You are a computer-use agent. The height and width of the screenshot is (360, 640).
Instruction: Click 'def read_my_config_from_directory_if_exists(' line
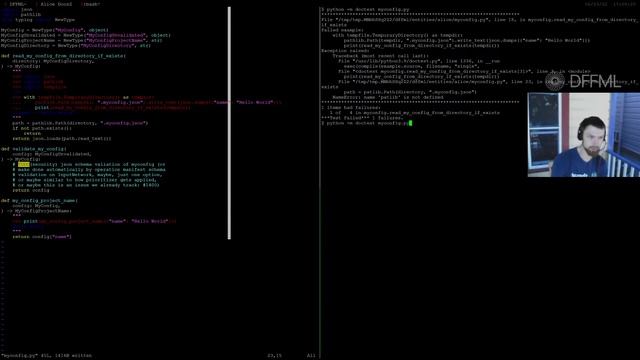(63, 56)
